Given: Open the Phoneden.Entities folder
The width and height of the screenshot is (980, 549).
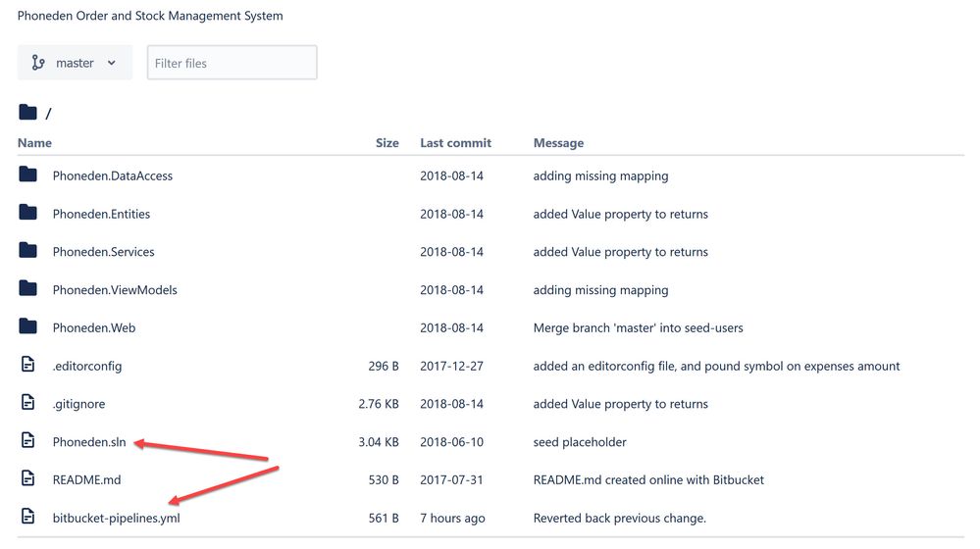Looking at the screenshot, I should [x=101, y=215].
